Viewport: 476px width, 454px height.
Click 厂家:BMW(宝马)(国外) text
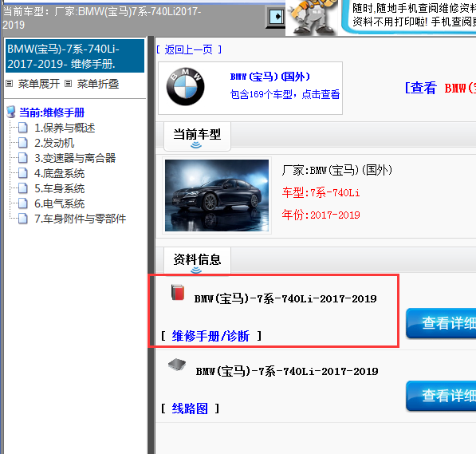pos(337,170)
